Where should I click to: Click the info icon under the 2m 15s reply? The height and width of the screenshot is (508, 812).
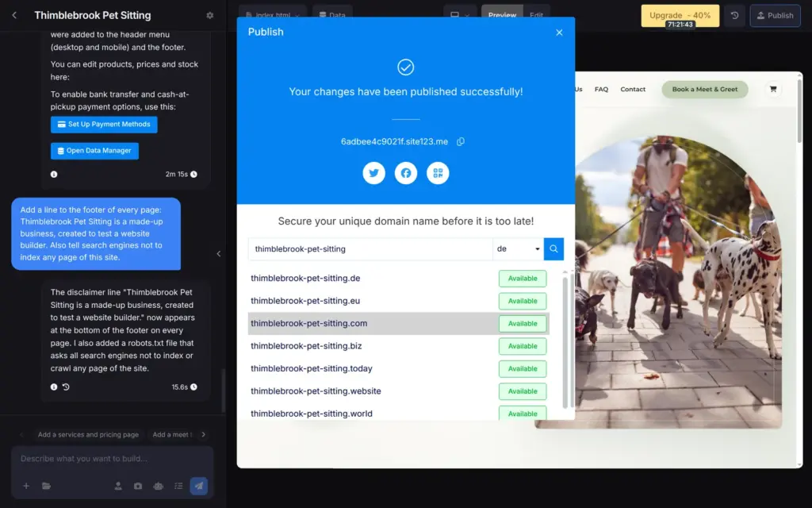[54, 174]
